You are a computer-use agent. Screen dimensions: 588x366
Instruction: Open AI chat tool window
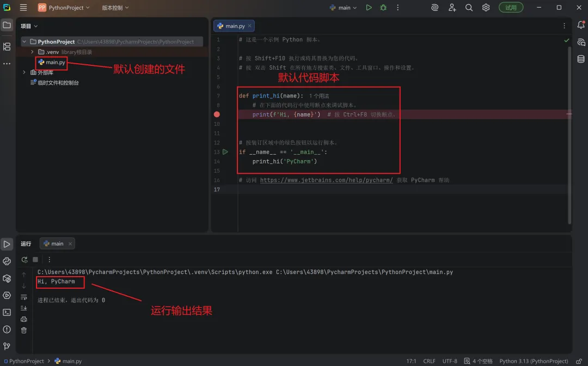point(581,42)
